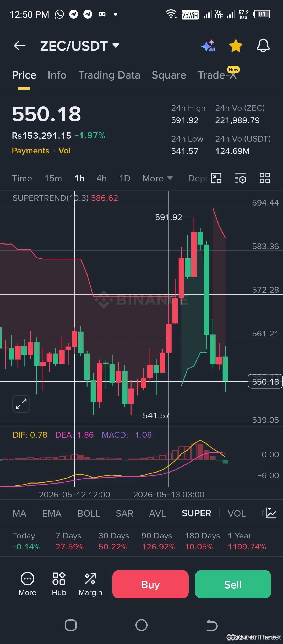Tap the WhatsApp notification icon

(x=59, y=14)
